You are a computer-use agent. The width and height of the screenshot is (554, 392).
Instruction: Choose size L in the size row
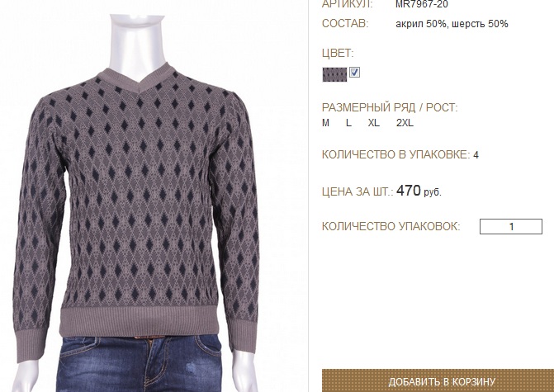pos(348,123)
